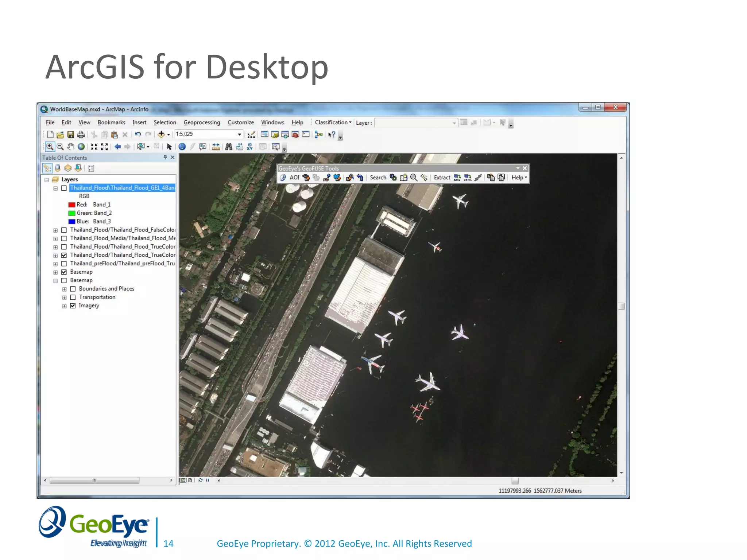The image size is (747, 560).
Task: Open the Bookmarks menu
Action: pos(111,122)
